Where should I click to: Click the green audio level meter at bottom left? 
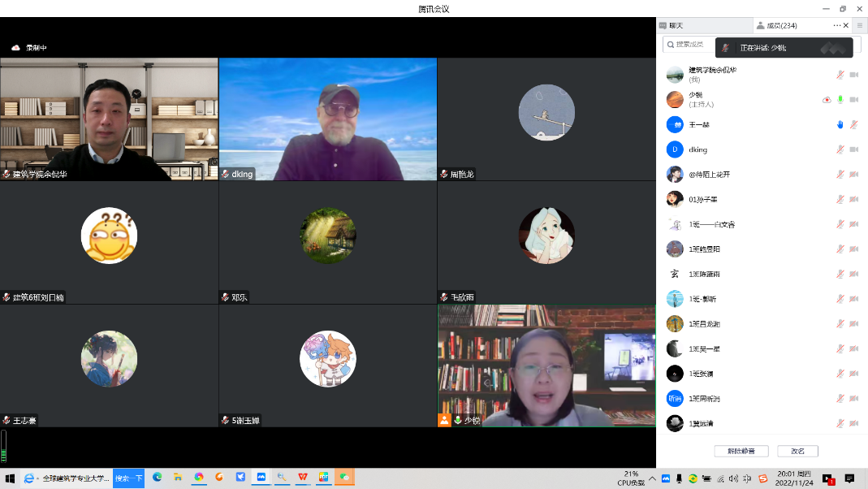click(3, 446)
